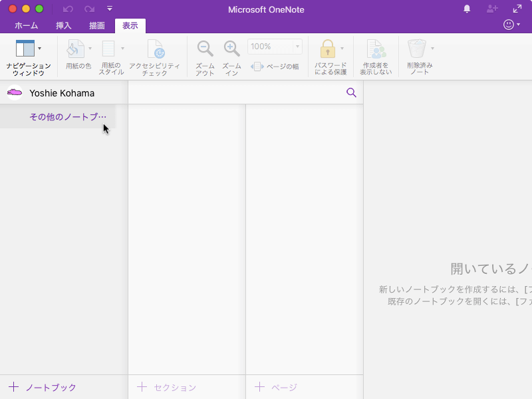Expand the 100% zoom level dropdown
Viewport: 532px width, 399px height.
(x=297, y=47)
